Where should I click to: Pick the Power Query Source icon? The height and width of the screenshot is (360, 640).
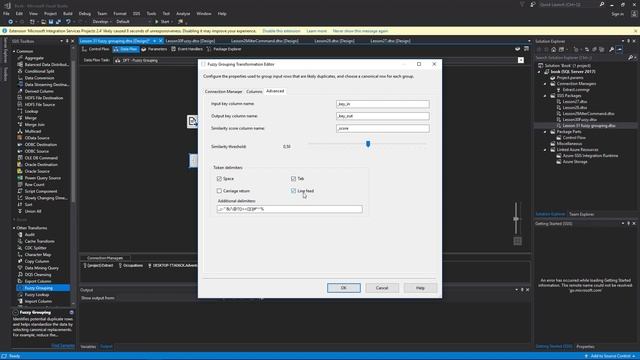pyautogui.click(x=20, y=178)
